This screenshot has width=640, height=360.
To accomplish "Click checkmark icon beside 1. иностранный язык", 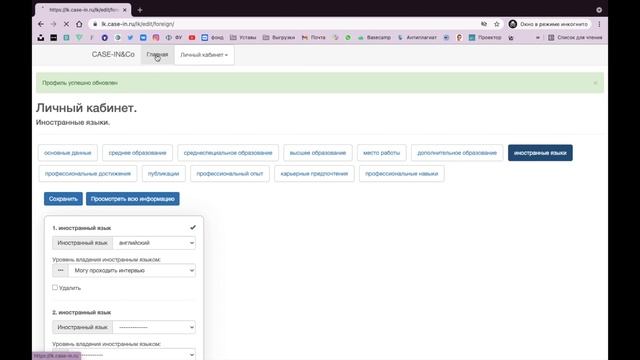I will click(193, 227).
